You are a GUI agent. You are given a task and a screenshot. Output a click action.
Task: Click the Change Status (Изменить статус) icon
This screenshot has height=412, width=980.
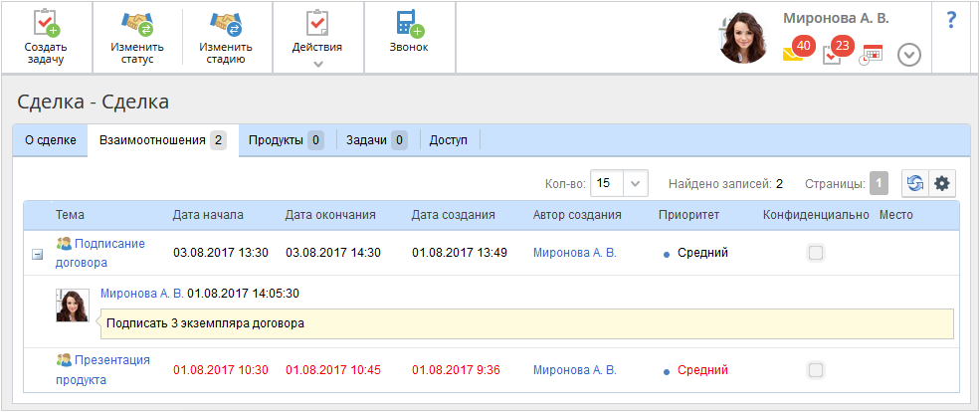tap(136, 24)
